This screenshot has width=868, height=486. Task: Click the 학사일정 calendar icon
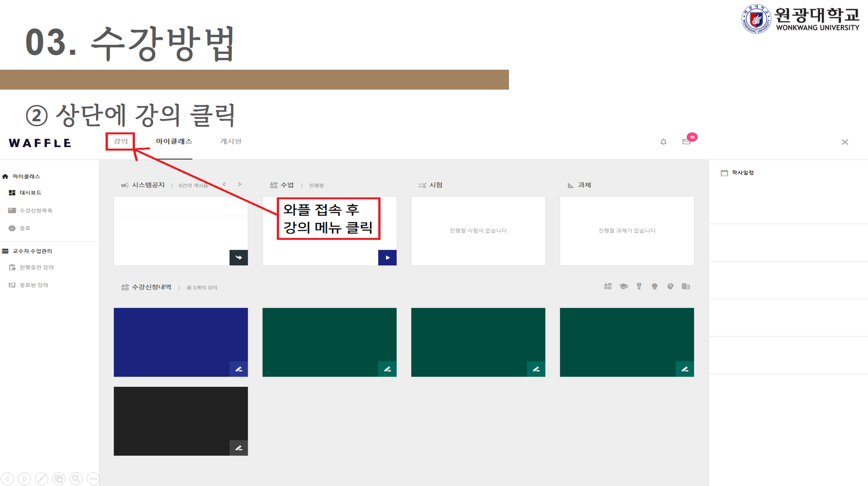[x=724, y=173]
